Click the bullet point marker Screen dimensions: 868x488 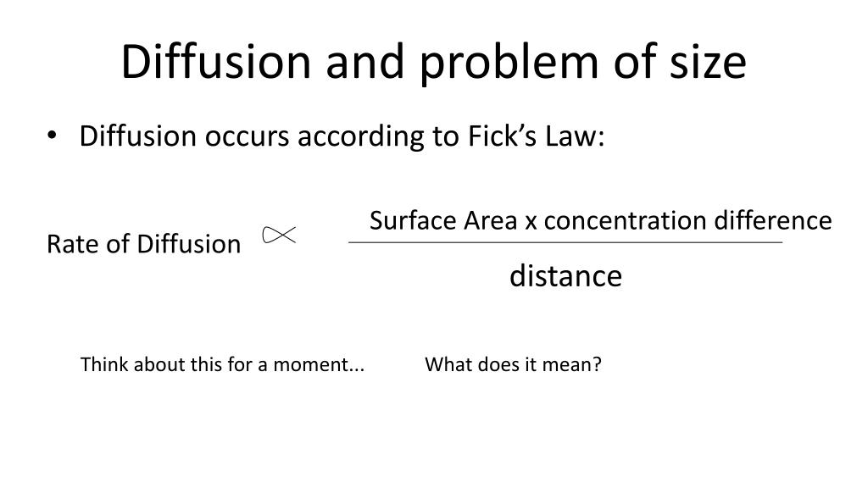click(x=53, y=136)
